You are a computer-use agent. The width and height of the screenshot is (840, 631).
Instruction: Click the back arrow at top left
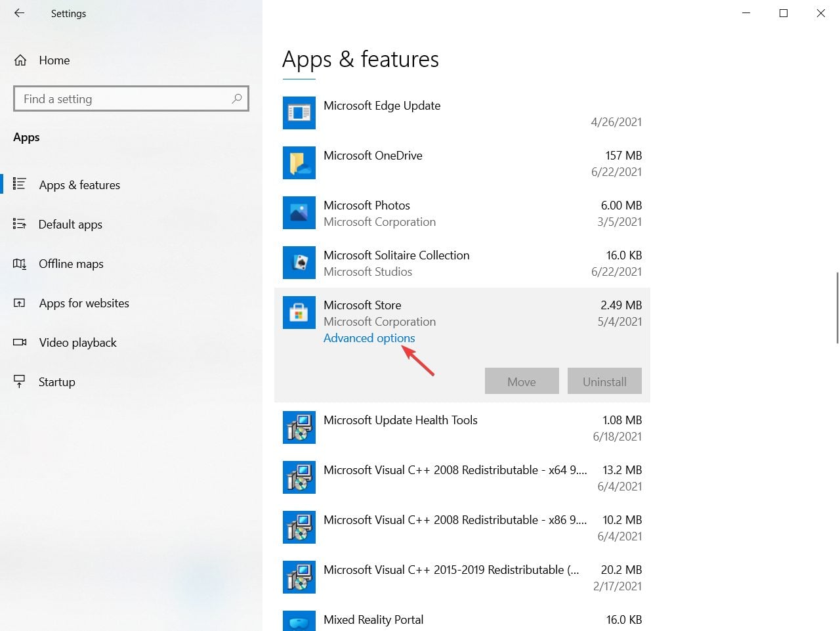[18, 13]
